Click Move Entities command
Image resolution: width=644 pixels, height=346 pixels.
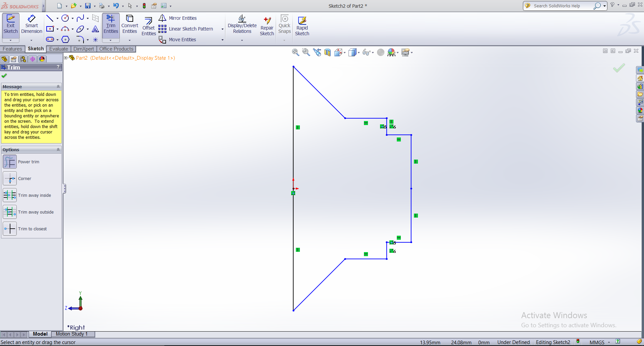pos(177,40)
